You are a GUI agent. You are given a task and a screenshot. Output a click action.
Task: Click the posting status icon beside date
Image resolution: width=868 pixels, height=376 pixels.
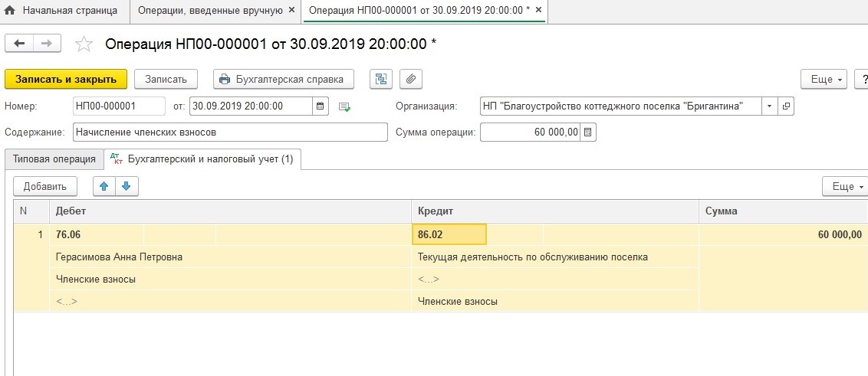344,106
